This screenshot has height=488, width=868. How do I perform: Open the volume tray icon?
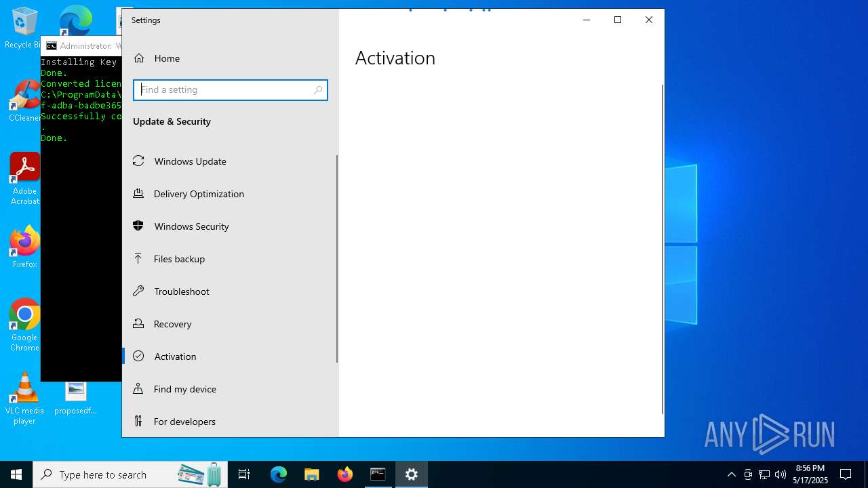click(x=781, y=474)
